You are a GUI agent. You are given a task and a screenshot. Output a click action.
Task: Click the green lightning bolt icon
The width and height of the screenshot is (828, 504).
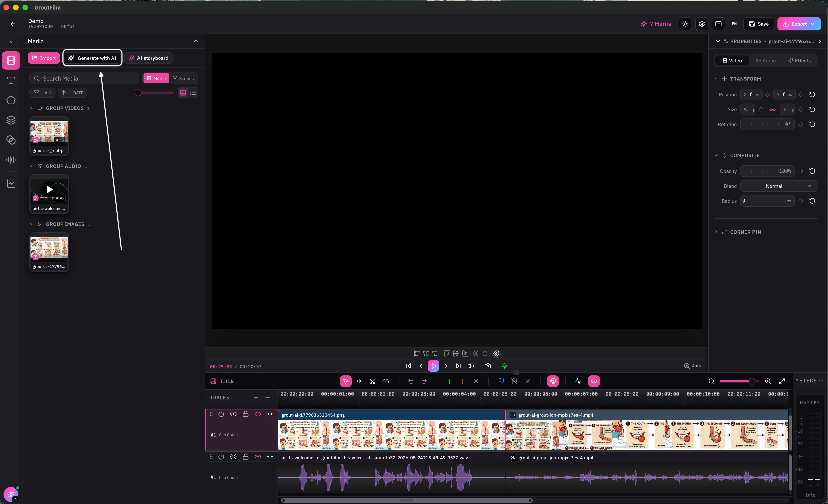[x=505, y=366]
